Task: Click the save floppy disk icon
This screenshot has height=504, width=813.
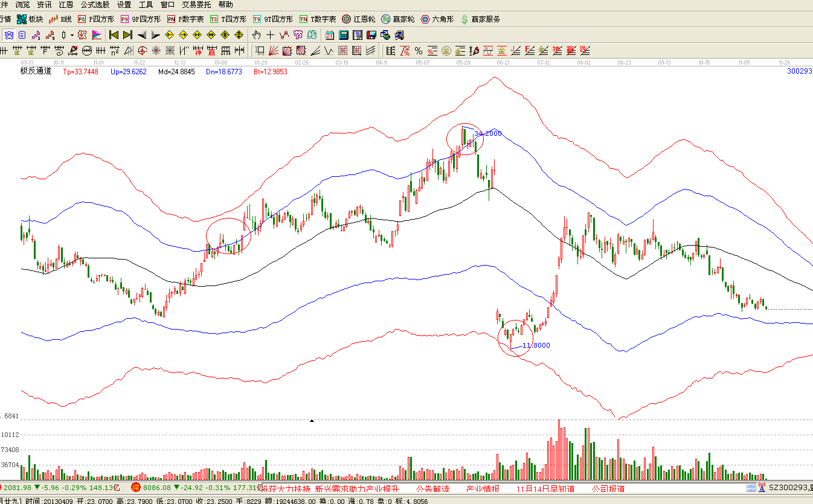Action: (371, 35)
